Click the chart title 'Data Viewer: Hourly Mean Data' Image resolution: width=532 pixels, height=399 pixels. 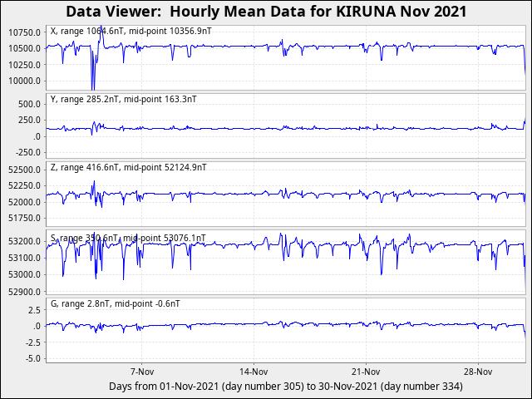(x=266, y=12)
